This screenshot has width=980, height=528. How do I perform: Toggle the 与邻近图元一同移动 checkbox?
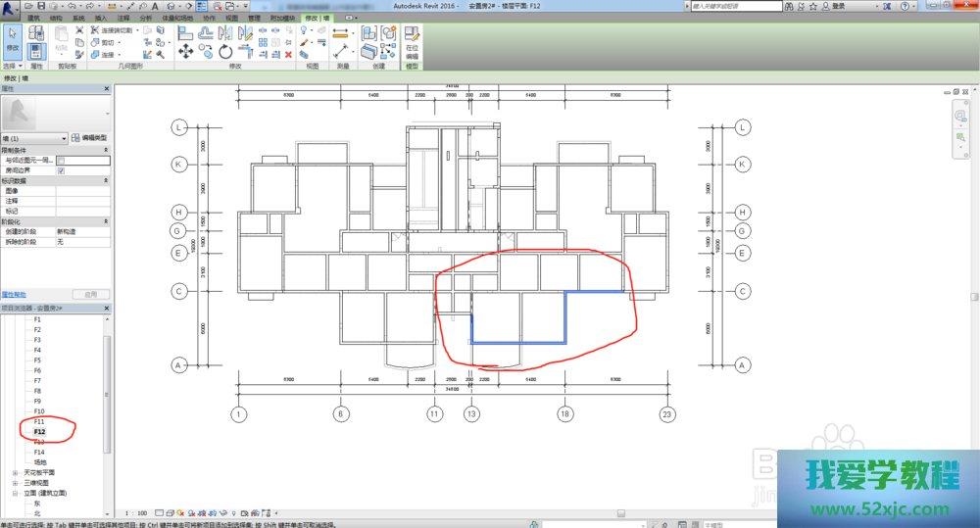tap(61, 160)
